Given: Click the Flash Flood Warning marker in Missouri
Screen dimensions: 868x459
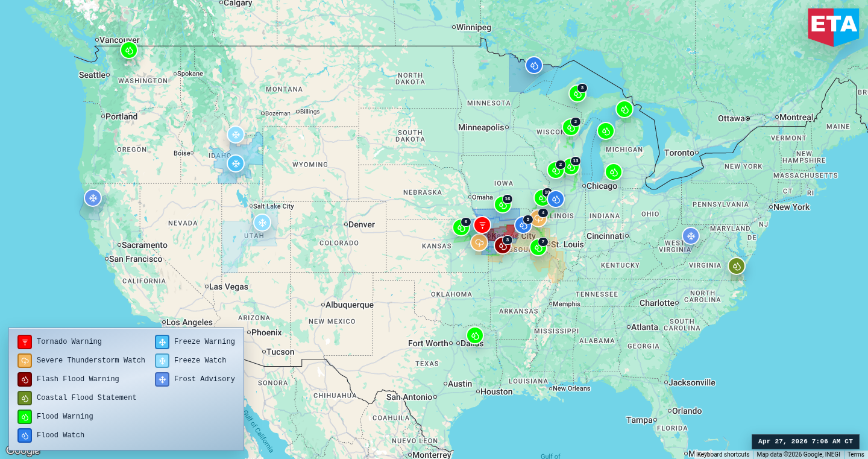Looking at the screenshot, I should click(503, 245).
